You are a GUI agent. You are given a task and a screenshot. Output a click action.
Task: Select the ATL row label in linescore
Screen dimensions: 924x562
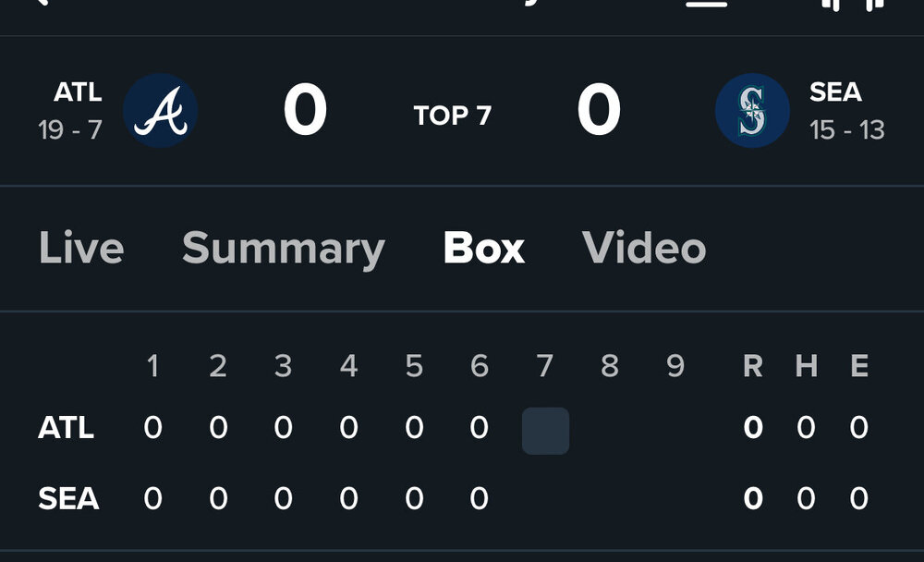click(x=66, y=428)
